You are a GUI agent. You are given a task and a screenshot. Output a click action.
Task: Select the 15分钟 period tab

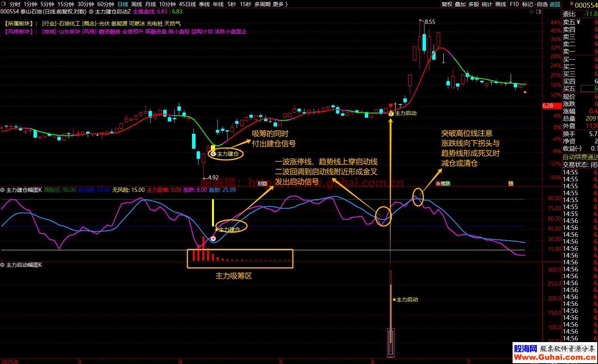pos(66,4)
